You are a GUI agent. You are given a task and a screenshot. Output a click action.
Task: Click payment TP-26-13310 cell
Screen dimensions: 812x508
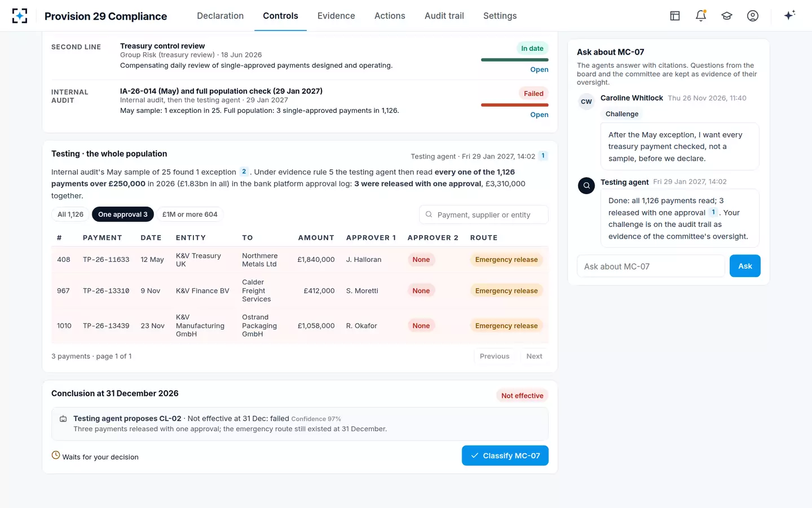(106, 291)
